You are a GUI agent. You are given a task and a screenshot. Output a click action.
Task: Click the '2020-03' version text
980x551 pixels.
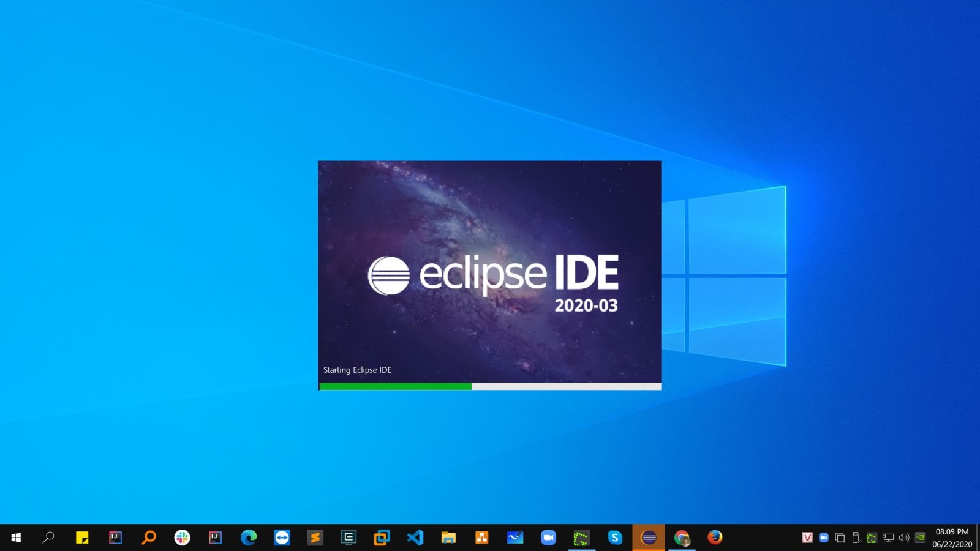[586, 305]
